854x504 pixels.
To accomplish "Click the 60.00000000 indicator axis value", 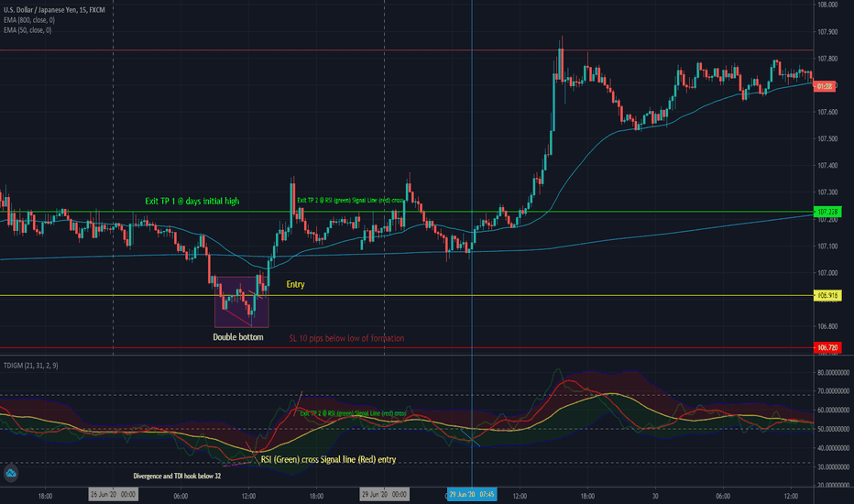I will pos(833,411).
